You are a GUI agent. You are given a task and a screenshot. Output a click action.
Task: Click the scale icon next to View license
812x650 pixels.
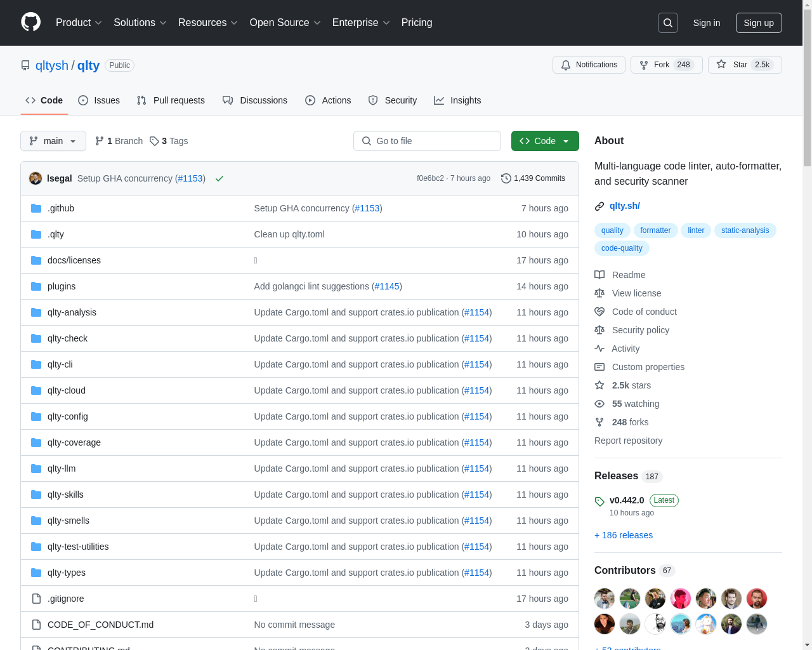[x=599, y=293]
